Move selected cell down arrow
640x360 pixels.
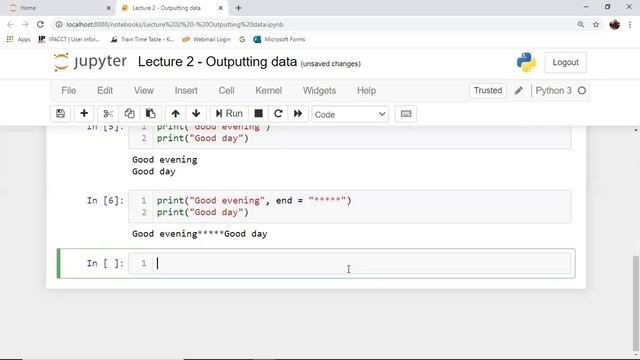[x=196, y=114]
